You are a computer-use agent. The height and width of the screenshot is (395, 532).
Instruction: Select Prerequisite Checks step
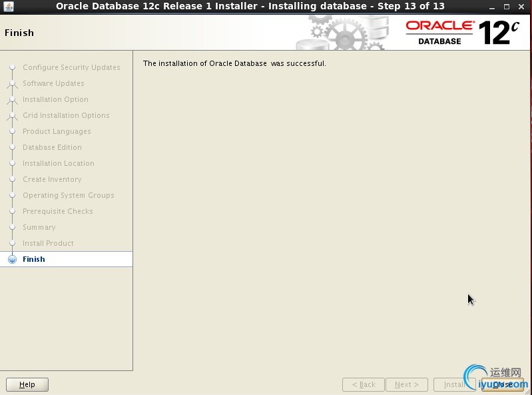[58, 211]
